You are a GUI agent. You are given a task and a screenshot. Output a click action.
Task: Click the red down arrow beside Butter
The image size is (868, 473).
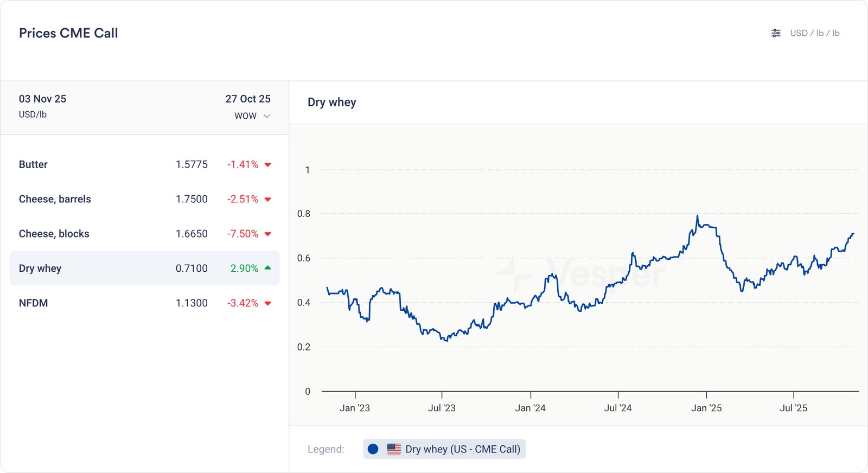[267, 165]
